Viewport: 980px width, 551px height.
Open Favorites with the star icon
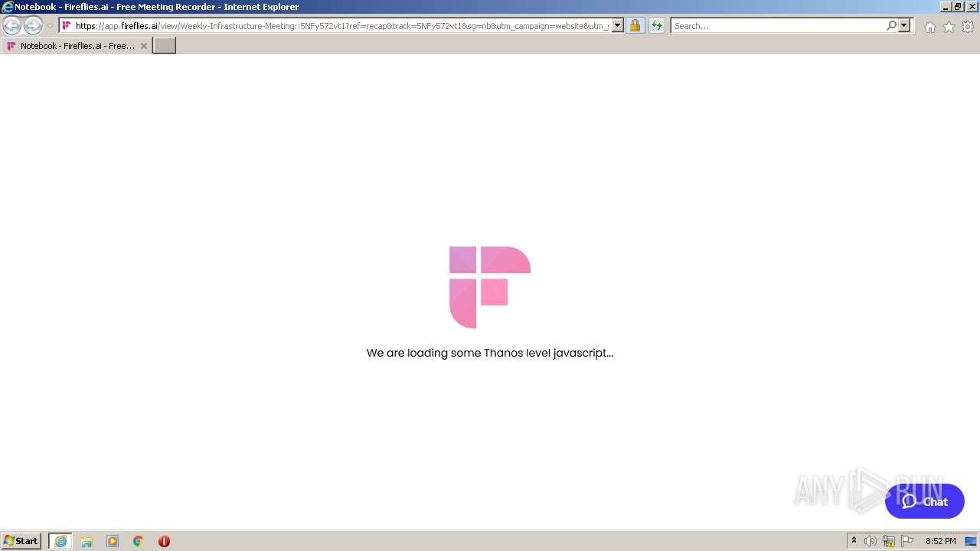pos(949,27)
